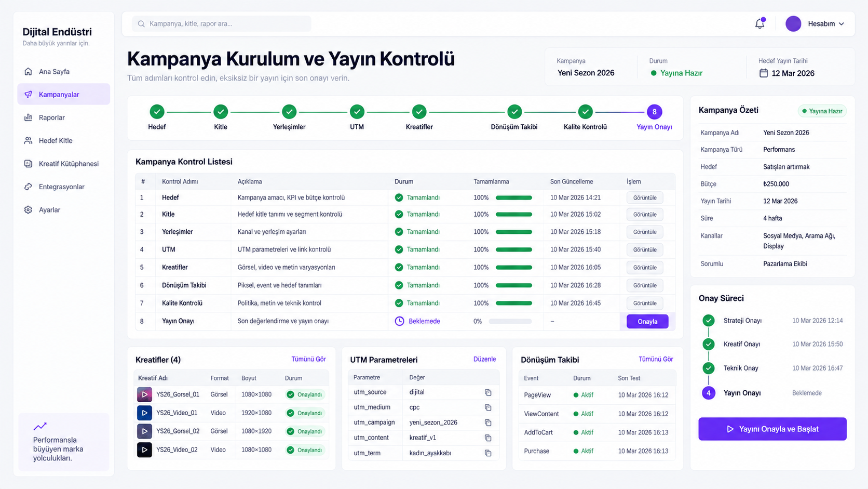This screenshot has width=868, height=489.
Task: Click the notification bell icon
Action: click(759, 23)
